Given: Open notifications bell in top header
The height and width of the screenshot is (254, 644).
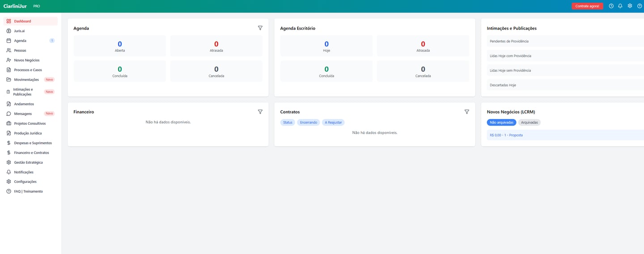Looking at the screenshot, I should point(620,6).
